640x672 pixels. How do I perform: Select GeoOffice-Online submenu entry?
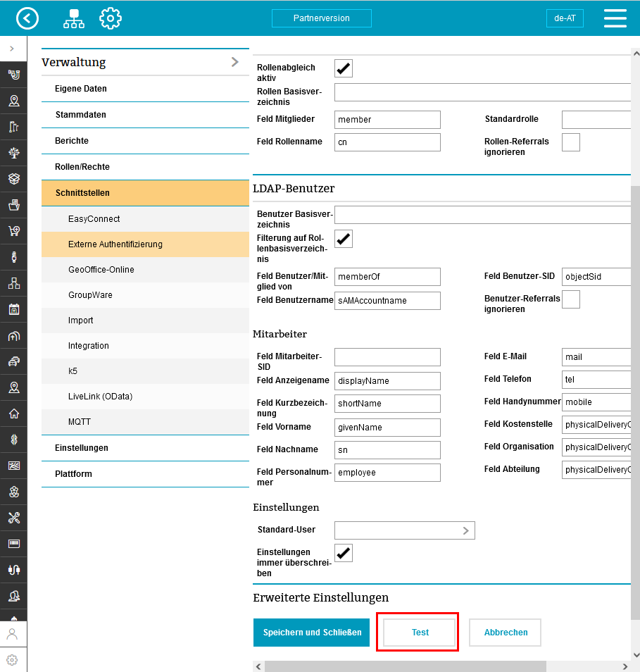[145, 270]
